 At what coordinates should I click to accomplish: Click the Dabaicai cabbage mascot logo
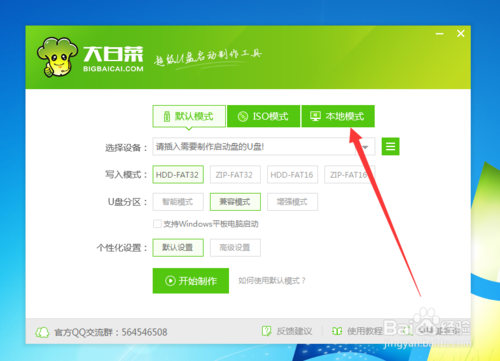tap(57, 57)
